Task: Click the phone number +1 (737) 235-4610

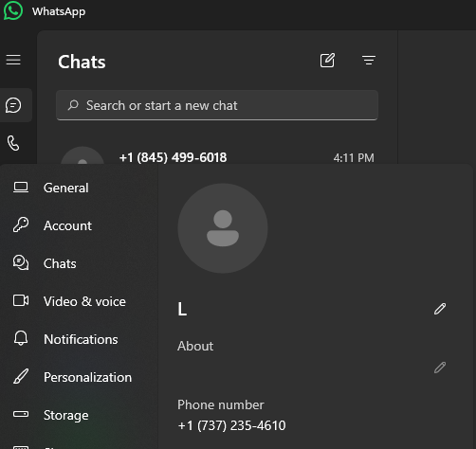Action: pyautogui.click(x=231, y=425)
